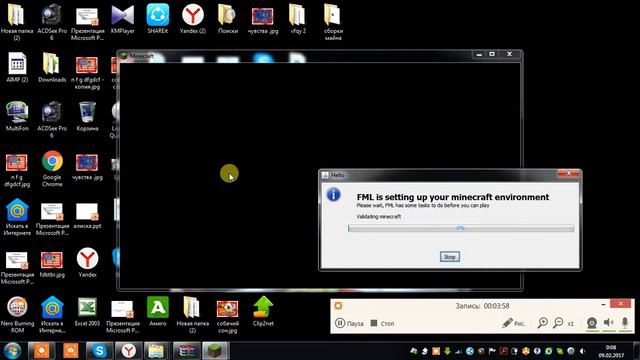Image resolution: width=640 pixels, height=360 pixels.
Task: Select the n f g dfgdcf.jpg image file
Action: click(x=17, y=170)
